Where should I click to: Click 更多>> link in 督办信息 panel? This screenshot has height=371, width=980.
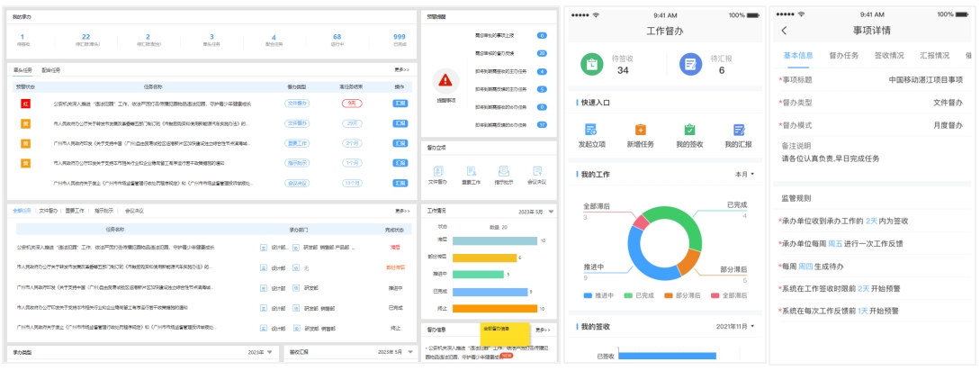click(x=544, y=330)
